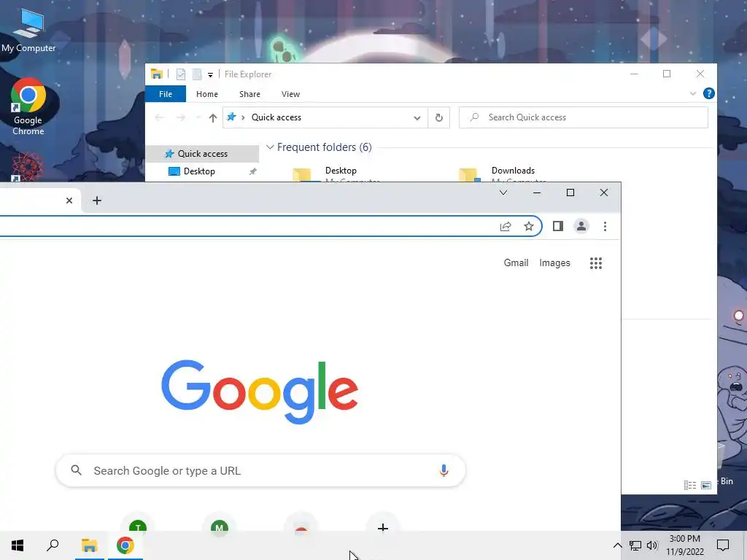Viewport: 747px width, 560px height.
Task: Click Forward arrow in File Explorer
Action: point(181,117)
